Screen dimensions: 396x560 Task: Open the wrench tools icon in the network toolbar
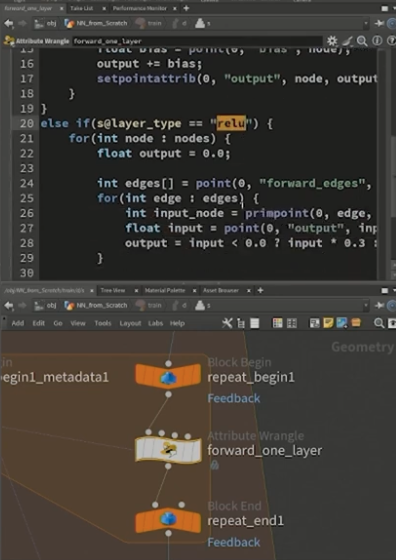coord(227,323)
